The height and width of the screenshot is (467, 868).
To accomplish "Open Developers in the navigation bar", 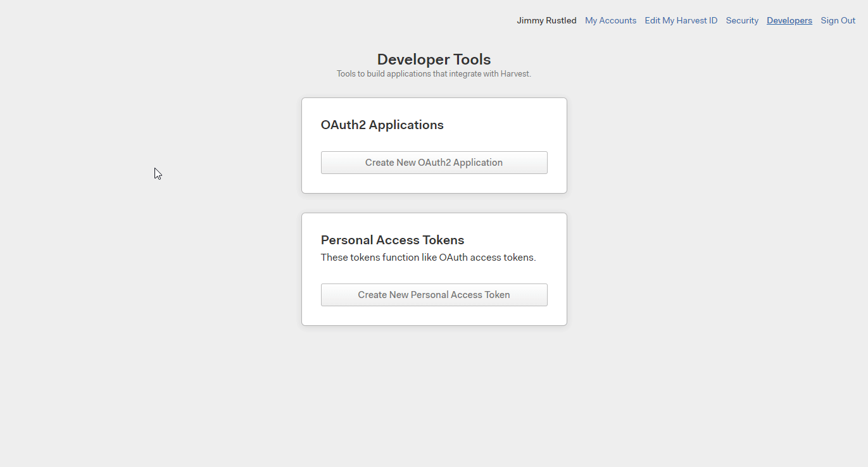I will pyautogui.click(x=789, y=20).
